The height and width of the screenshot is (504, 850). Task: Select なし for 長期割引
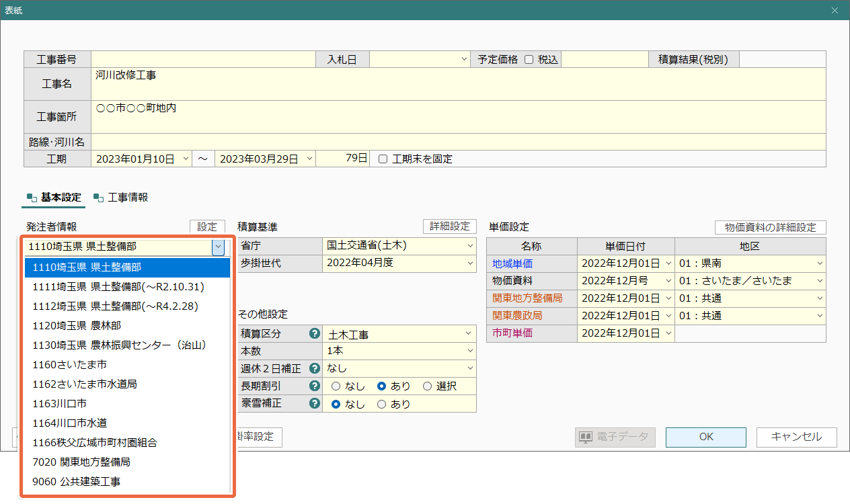click(x=336, y=386)
